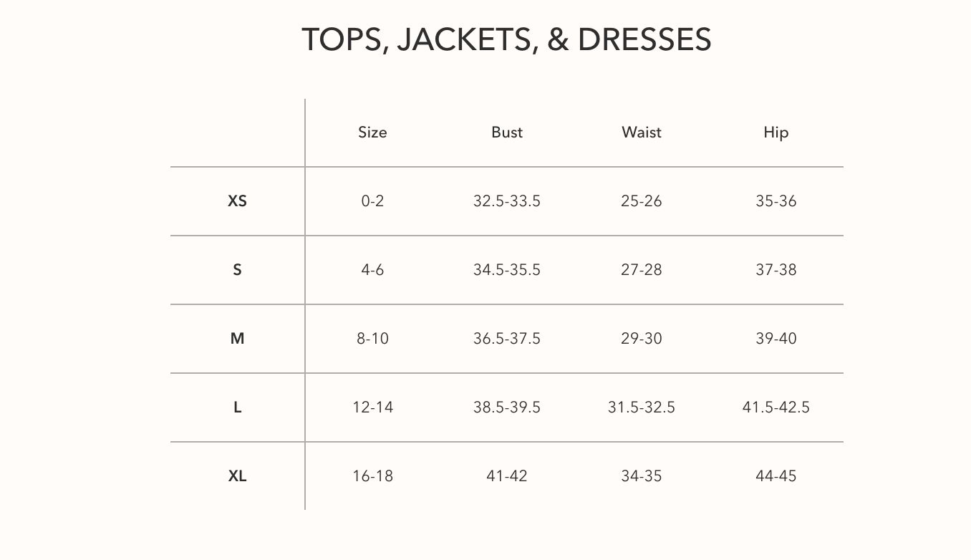Select the 41.5-42.5 hip cell
971x560 pixels.
click(776, 407)
